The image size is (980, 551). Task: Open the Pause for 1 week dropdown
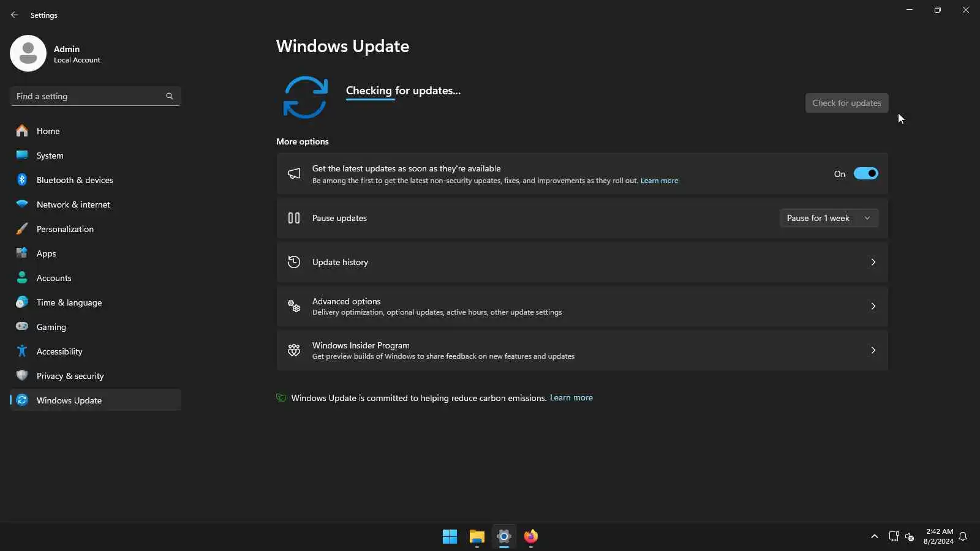(829, 218)
